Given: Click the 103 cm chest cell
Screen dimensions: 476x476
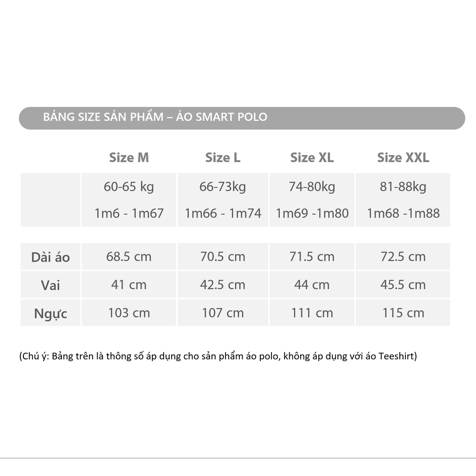Looking at the screenshot, I should [129, 313].
